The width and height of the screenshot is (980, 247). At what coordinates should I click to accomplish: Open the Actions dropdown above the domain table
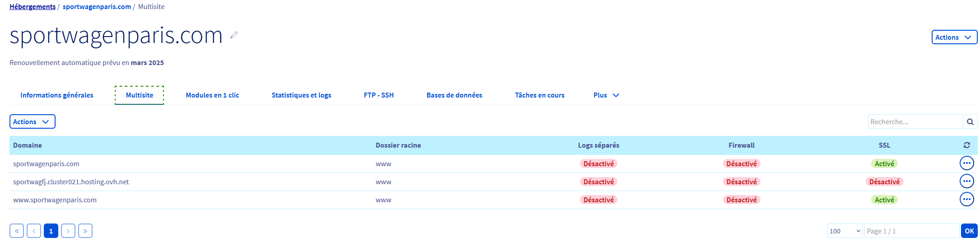32,122
